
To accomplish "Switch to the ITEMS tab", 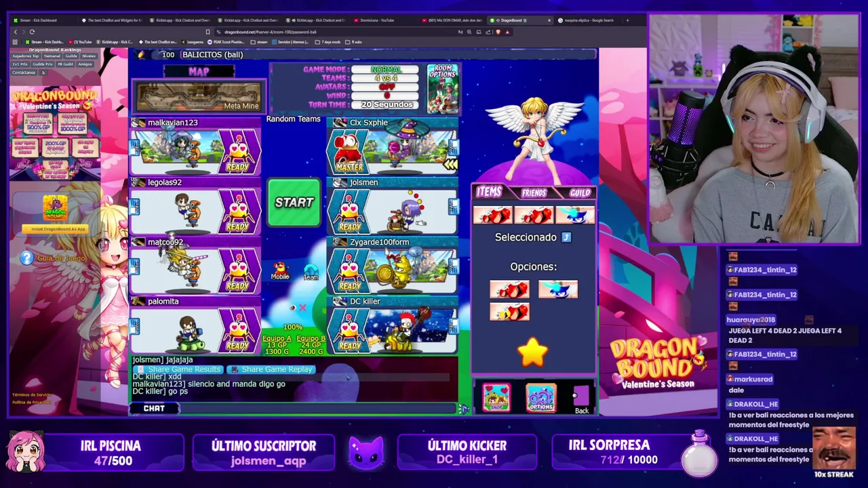I will click(x=488, y=192).
